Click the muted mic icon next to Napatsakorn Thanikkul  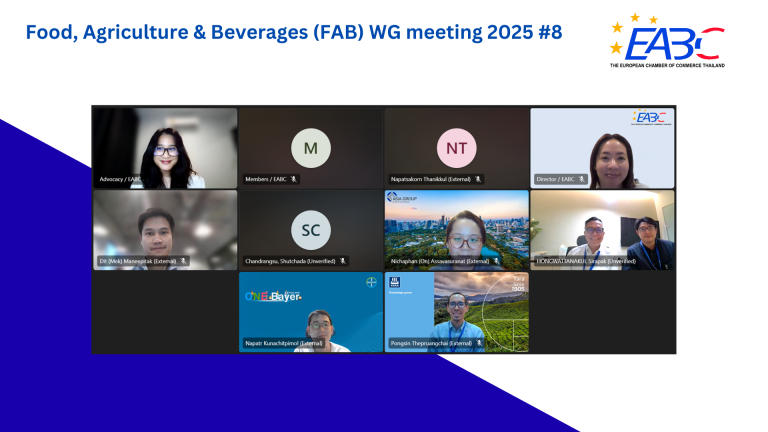pyautogui.click(x=478, y=179)
